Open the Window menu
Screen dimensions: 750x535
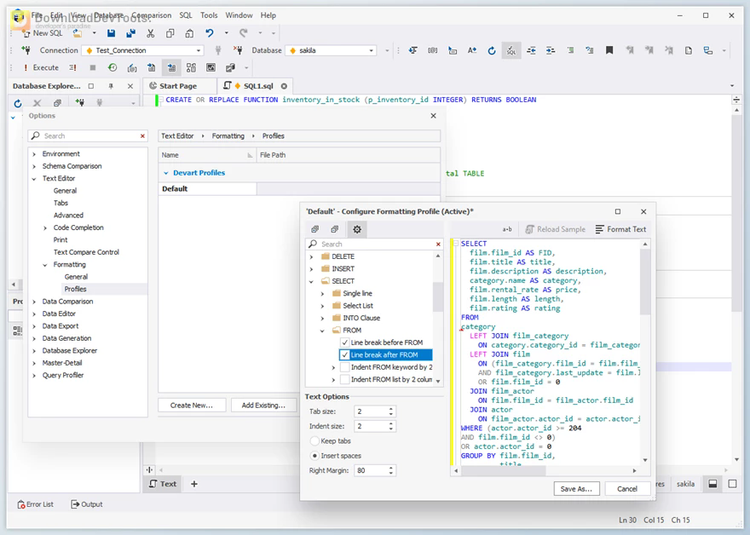coord(239,15)
